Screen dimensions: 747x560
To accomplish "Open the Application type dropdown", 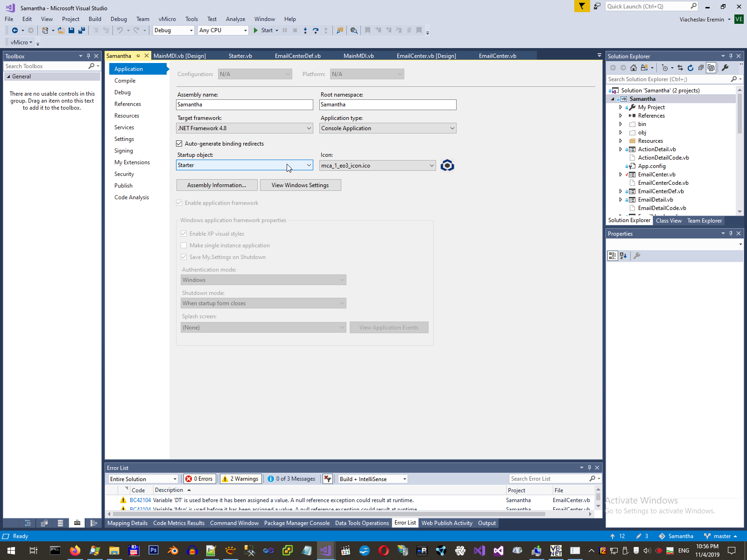I will click(x=388, y=128).
